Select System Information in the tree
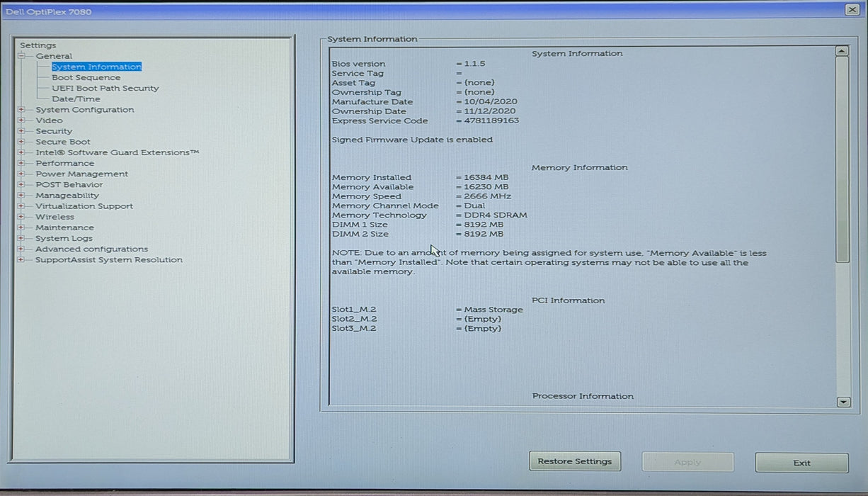The width and height of the screenshot is (868, 496). (96, 67)
